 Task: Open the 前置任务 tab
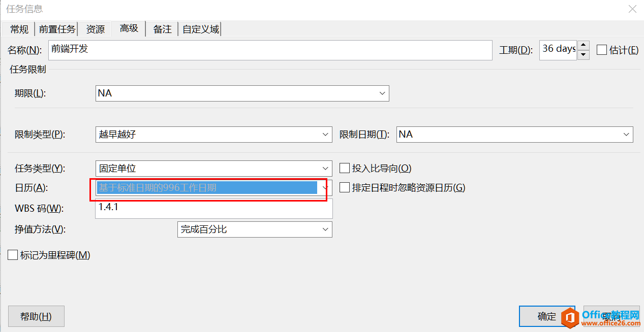(x=57, y=29)
